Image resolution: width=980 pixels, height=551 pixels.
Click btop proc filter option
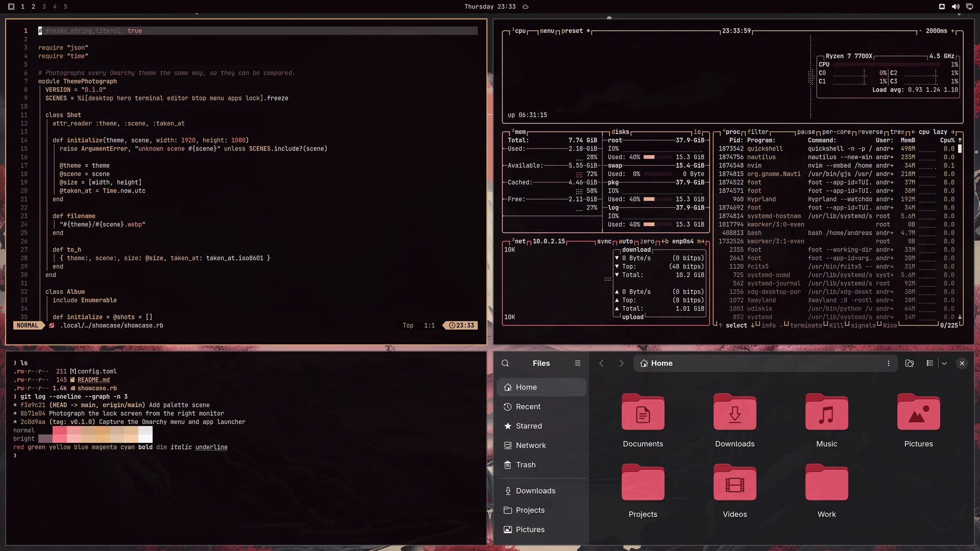758,132
